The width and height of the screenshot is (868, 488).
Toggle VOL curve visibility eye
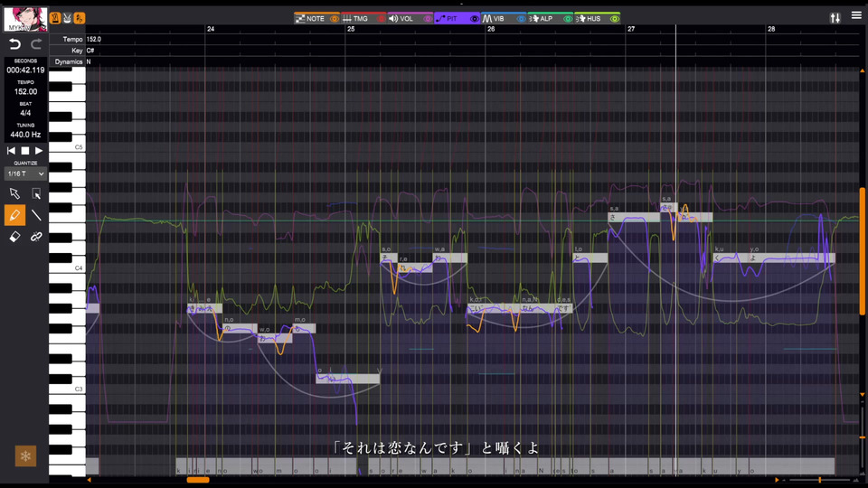pyautogui.click(x=428, y=19)
